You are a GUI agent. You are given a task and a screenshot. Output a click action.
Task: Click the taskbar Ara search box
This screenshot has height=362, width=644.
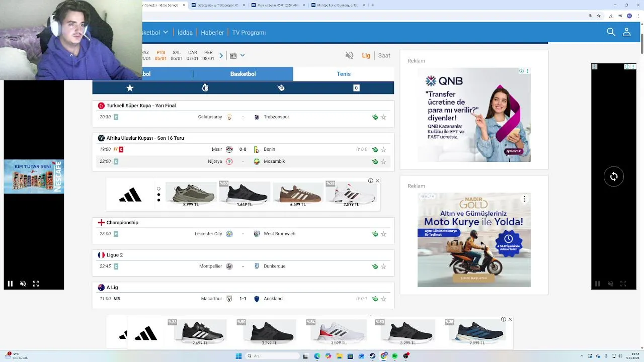click(271, 356)
